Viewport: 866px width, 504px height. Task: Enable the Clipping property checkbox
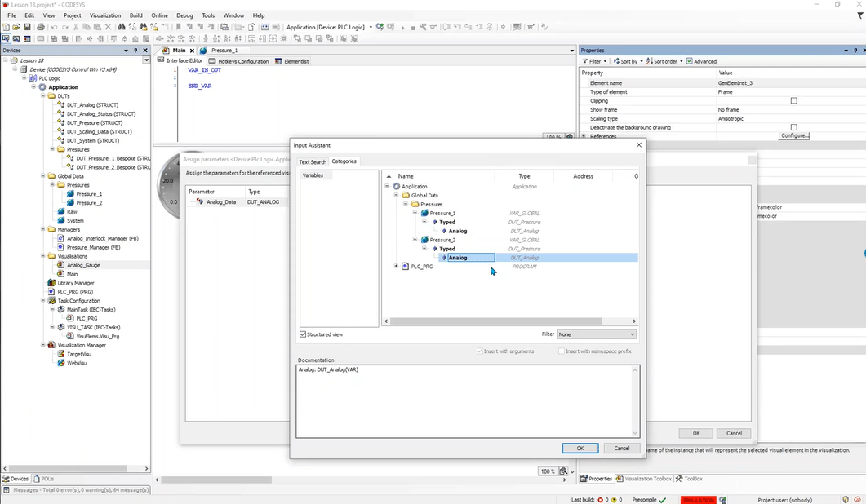(793, 100)
